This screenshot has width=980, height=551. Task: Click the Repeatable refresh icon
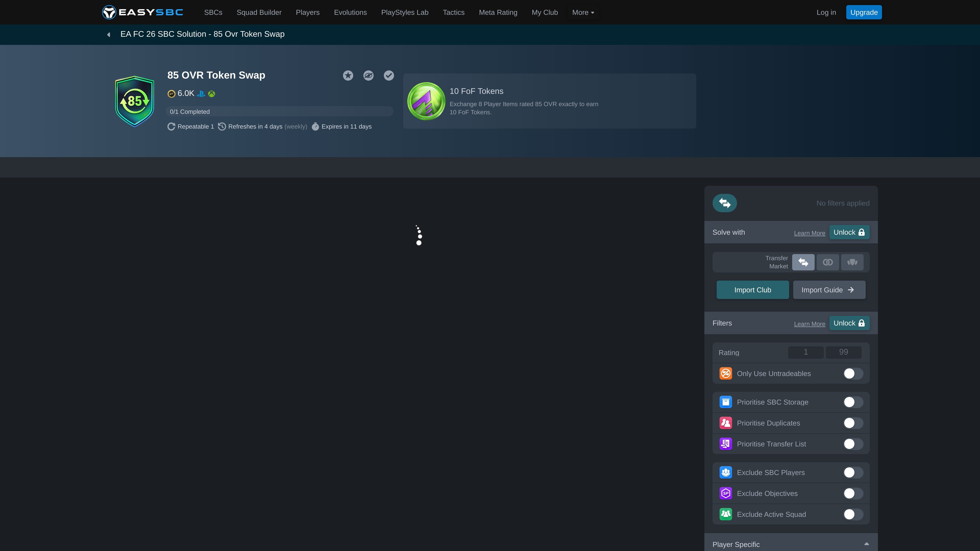[171, 127]
